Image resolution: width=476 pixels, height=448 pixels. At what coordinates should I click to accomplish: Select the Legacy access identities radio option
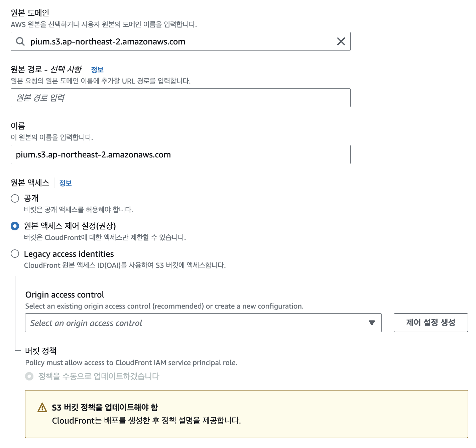point(15,254)
